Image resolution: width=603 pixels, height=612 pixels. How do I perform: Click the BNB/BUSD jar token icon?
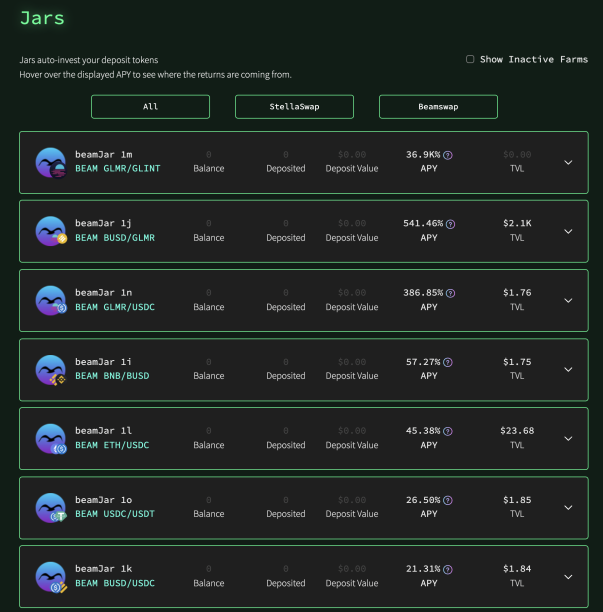pyautogui.click(x=51, y=370)
